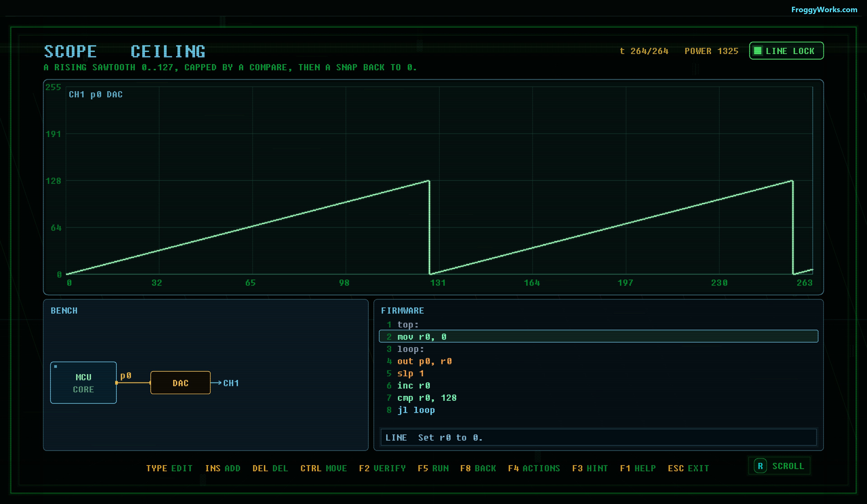This screenshot has width=867, height=504.
Task: Click the second sawtooth drop on the scope
Action: tap(793, 227)
